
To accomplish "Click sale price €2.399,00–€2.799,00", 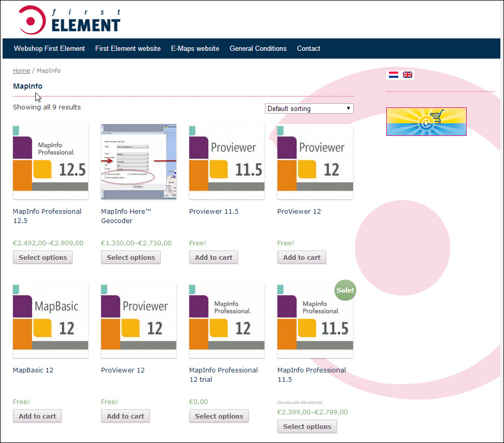I will tap(313, 412).
